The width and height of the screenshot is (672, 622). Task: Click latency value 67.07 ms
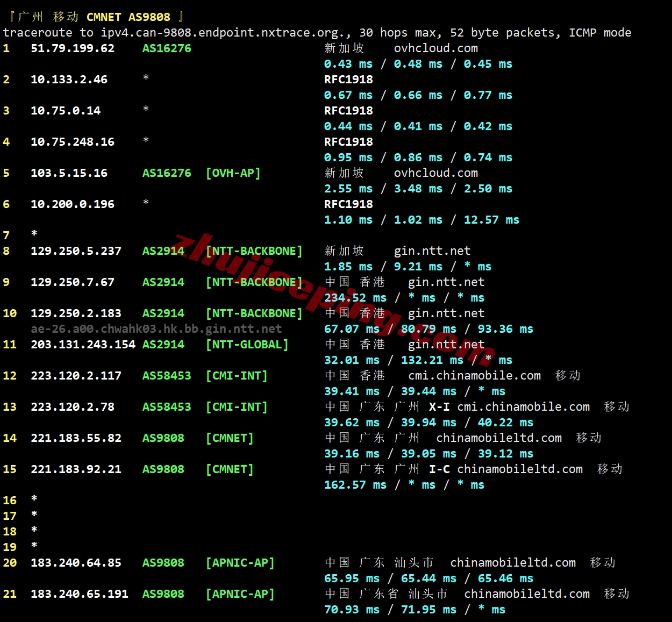tap(352, 329)
